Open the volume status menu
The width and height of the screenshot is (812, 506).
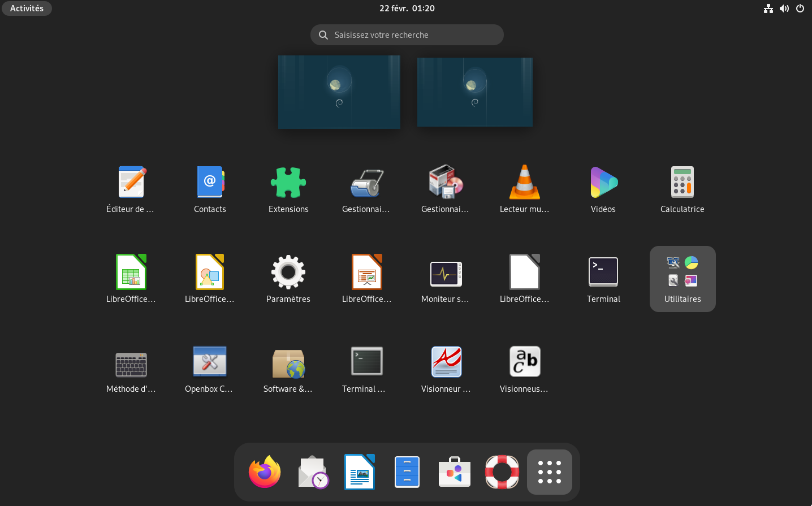(784, 8)
